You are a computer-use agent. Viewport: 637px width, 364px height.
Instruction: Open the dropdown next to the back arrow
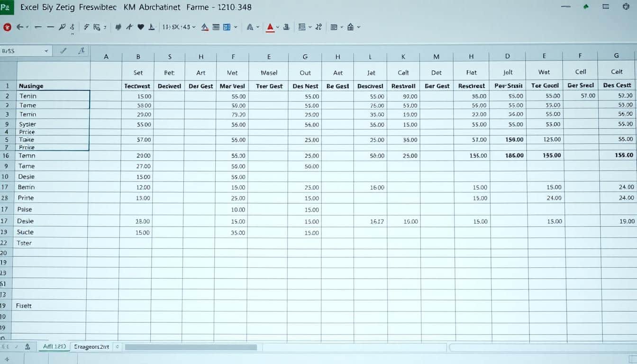pyautogui.click(x=27, y=27)
